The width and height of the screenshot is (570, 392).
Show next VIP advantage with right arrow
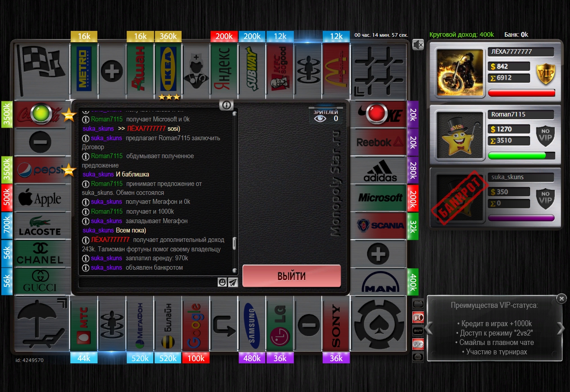[561, 328]
